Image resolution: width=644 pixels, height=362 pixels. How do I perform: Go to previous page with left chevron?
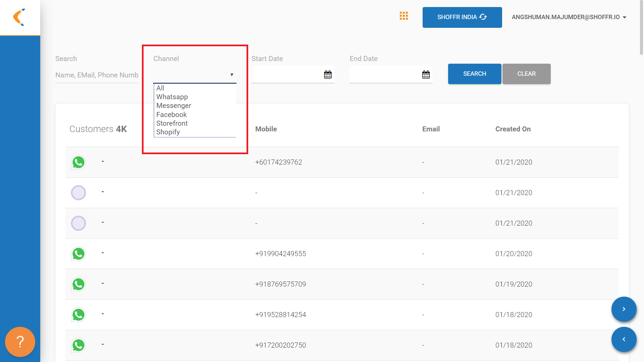pos(624,339)
